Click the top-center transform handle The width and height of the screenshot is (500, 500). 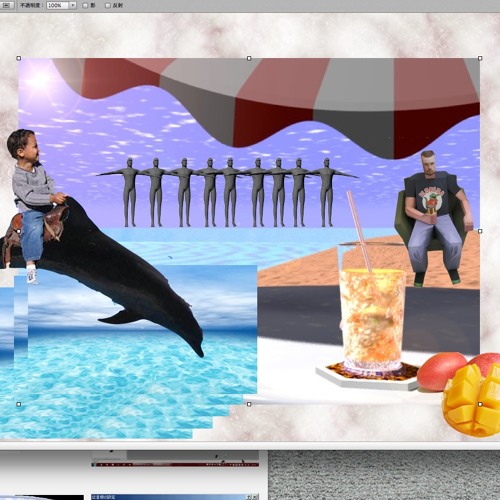click(x=249, y=58)
